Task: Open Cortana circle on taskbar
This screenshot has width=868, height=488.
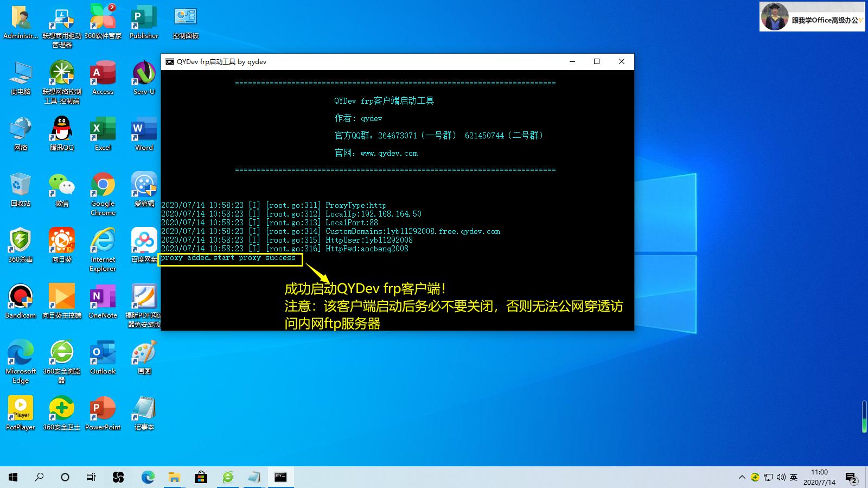Action: (65, 477)
